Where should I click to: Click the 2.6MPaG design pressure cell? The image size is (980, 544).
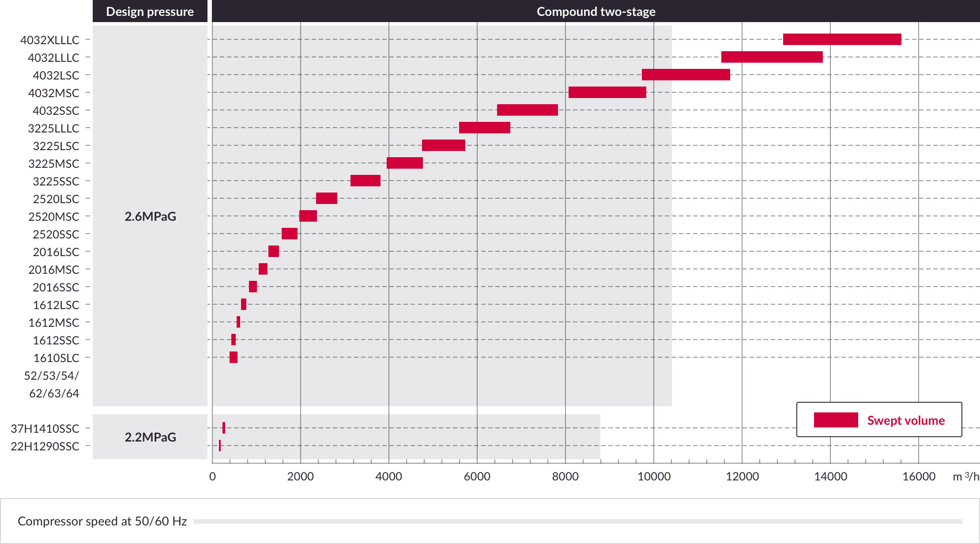(150, 216)
